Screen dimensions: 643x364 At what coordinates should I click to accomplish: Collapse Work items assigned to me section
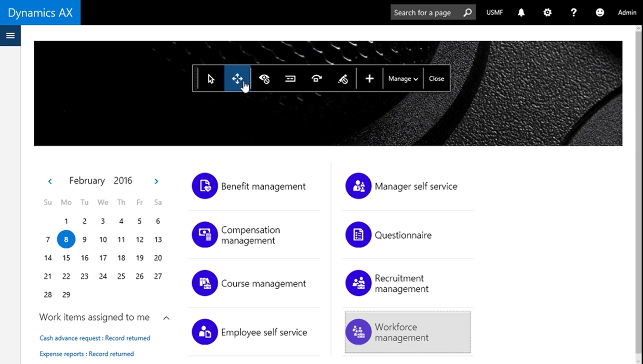[166, 318]
